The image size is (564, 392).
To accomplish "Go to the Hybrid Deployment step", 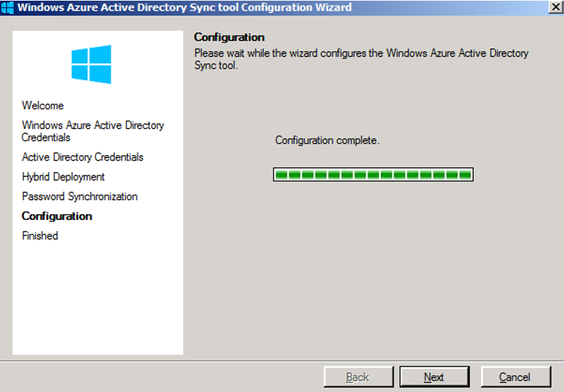I will click(x=63, y=177).
